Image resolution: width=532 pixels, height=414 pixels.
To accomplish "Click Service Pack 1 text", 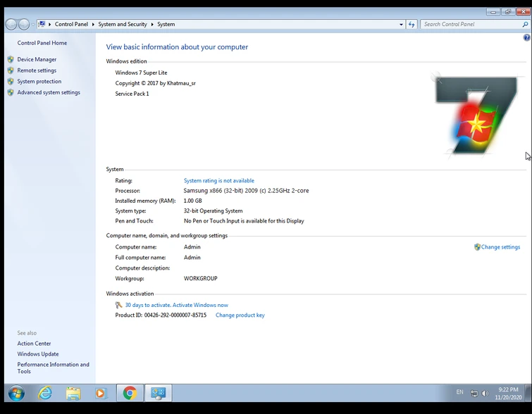I will (x=132, y=94).
